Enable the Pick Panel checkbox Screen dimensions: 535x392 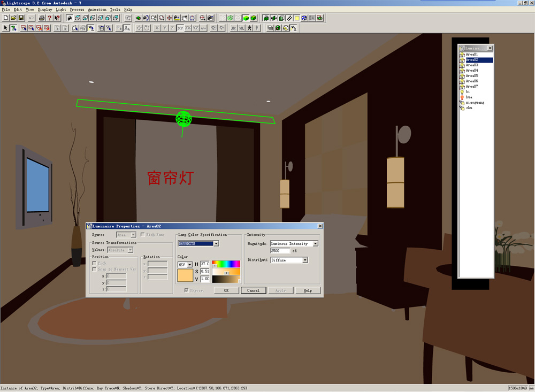click(x=142, y=235)
